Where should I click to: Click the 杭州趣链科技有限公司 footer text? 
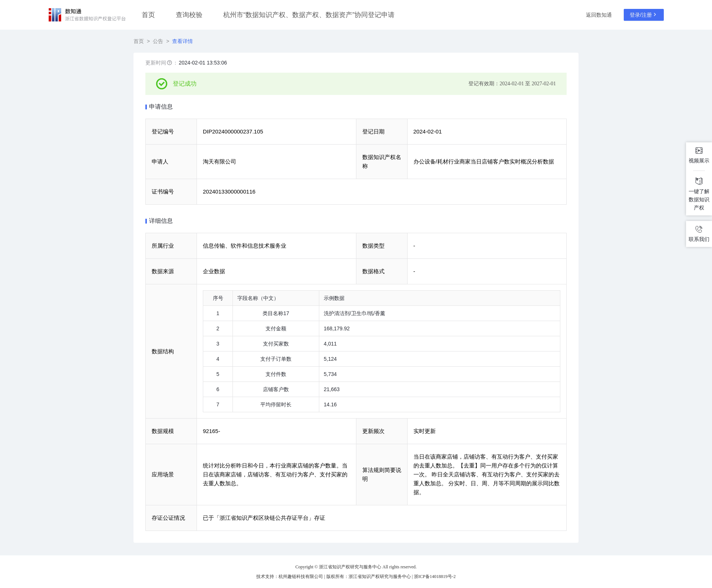pos(301,577)
